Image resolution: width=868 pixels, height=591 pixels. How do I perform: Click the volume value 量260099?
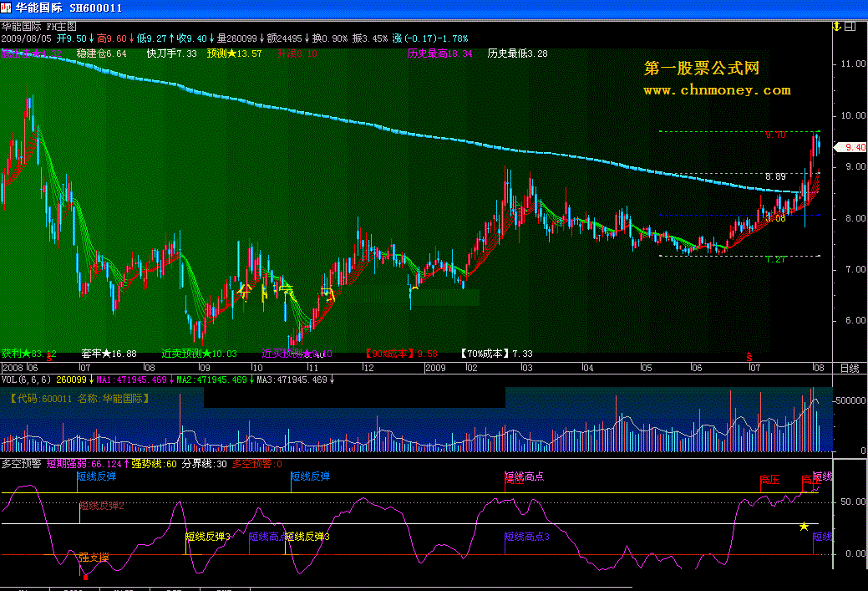coord(237,38)
